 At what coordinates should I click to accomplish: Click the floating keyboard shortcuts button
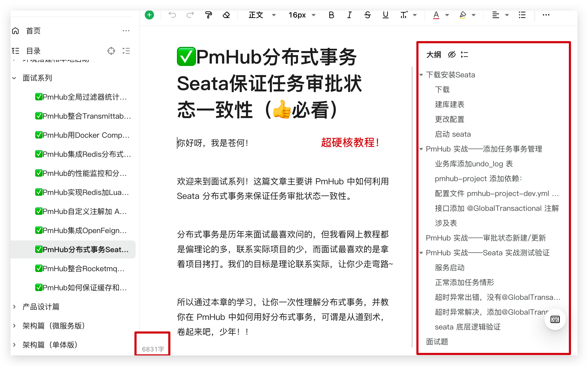click(x=555, y=319)
